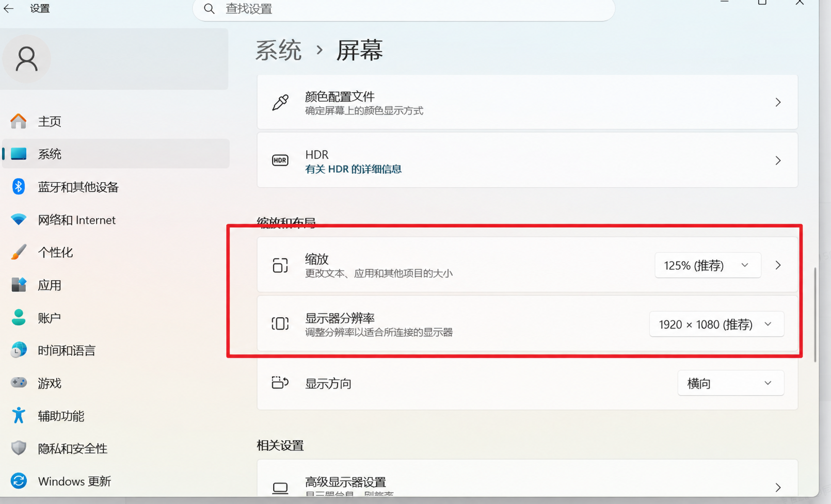Click the network Wi-Fi icon
This screenshot has height=504, width=831.
pos(19,219)
